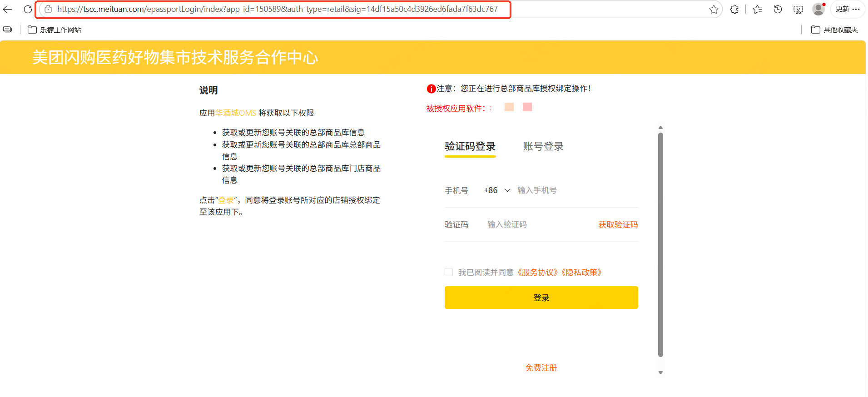
Task: Open the 其他收藏夹 bookmarks folder
Action: click(x=834, y=30)
